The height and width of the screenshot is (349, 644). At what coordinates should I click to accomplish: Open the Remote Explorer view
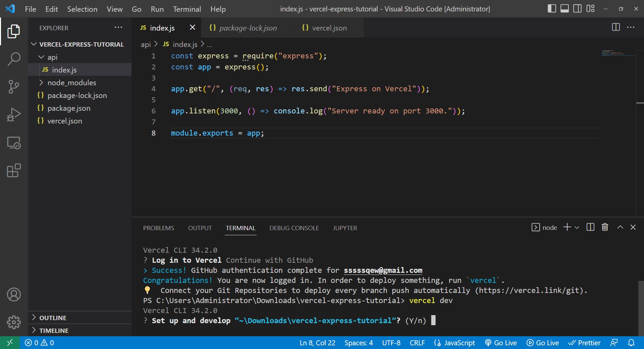(x=14, y=143)
